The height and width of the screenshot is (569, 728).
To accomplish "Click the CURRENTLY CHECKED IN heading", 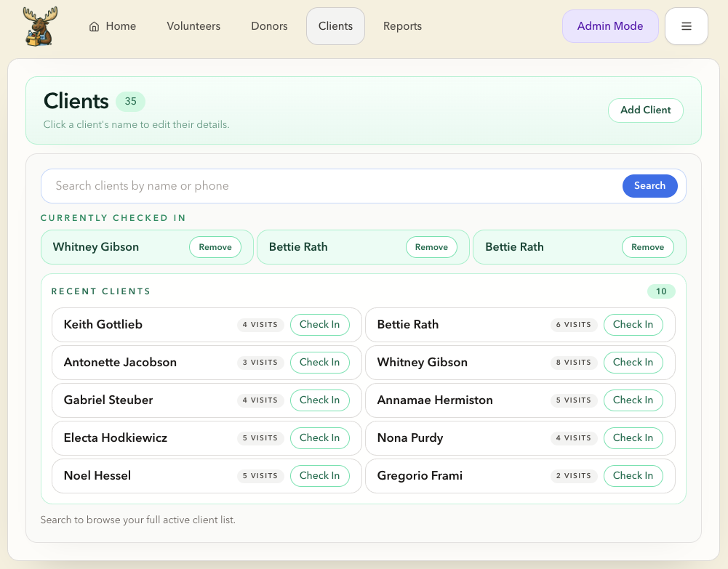I will click(113, 218).
